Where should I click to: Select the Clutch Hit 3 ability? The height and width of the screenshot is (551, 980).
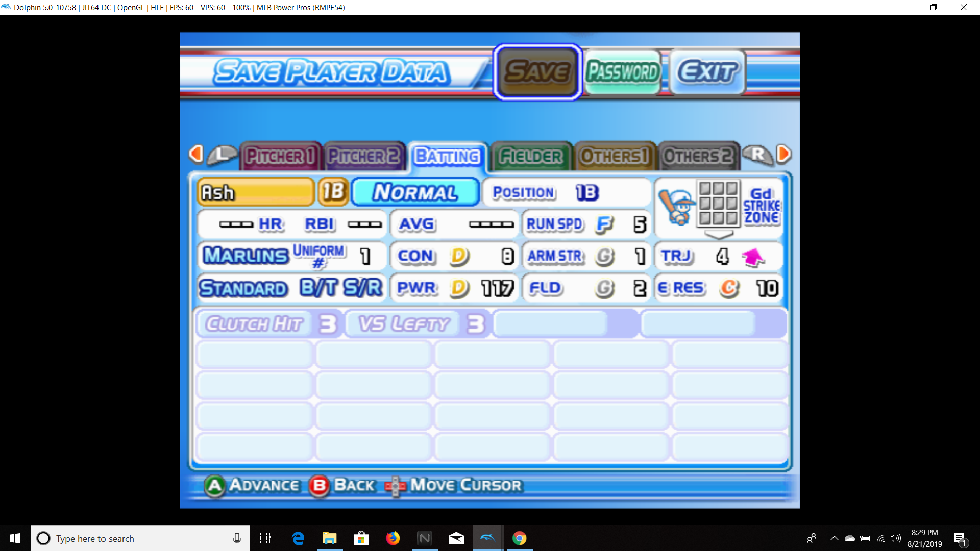270,323
